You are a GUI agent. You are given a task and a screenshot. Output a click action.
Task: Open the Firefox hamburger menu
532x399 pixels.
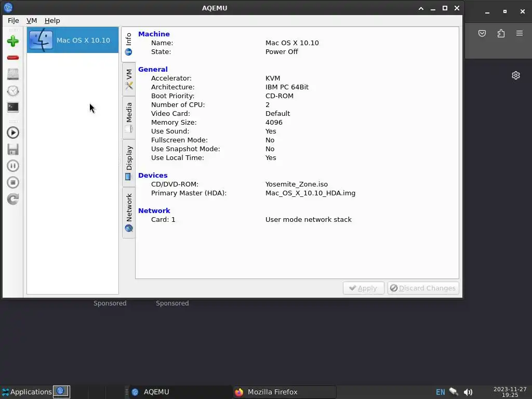(520, 33)
